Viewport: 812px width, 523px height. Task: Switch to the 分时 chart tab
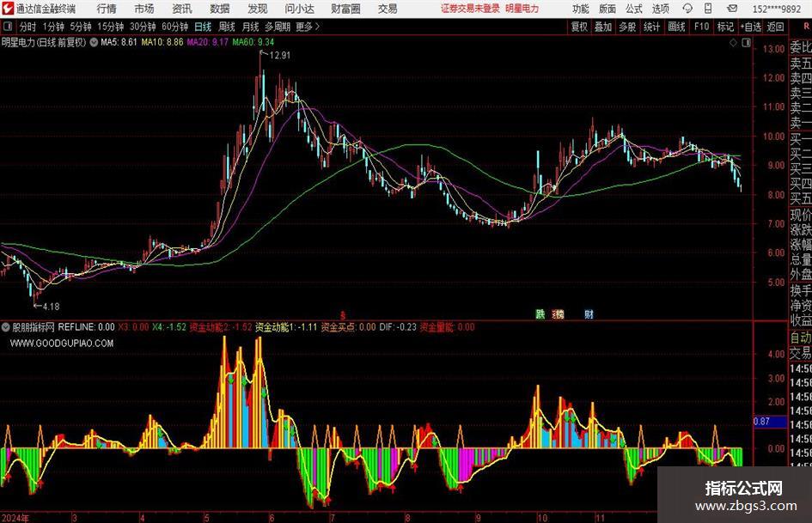27,27
